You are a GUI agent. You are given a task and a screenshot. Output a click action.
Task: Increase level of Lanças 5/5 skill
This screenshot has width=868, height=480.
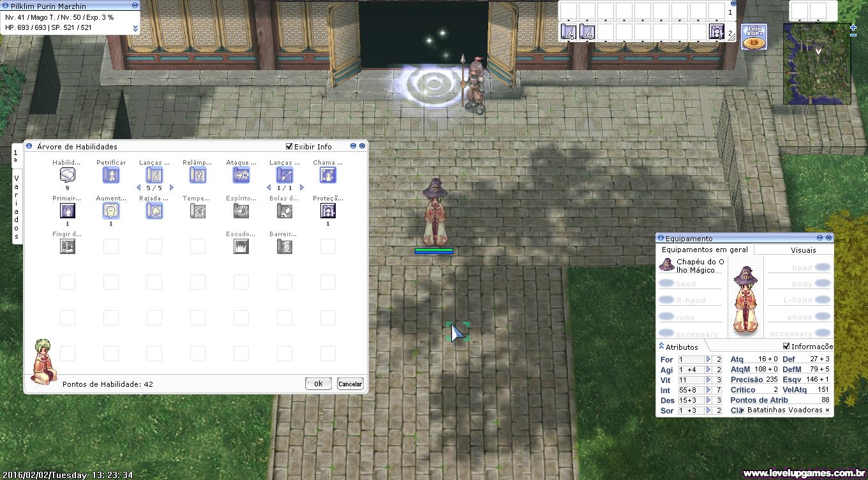172,188
